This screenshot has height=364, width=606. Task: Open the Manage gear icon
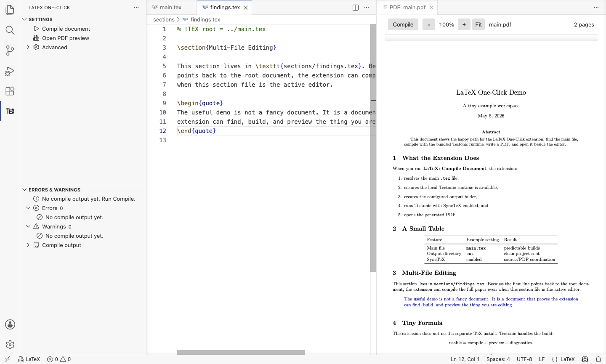click(x=10, y=345)
